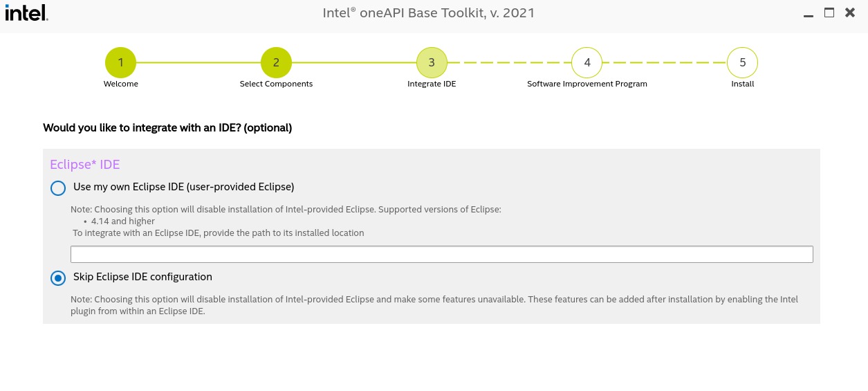Close the installer window
This screenshot has height=391, width=868.
point(850,12)
